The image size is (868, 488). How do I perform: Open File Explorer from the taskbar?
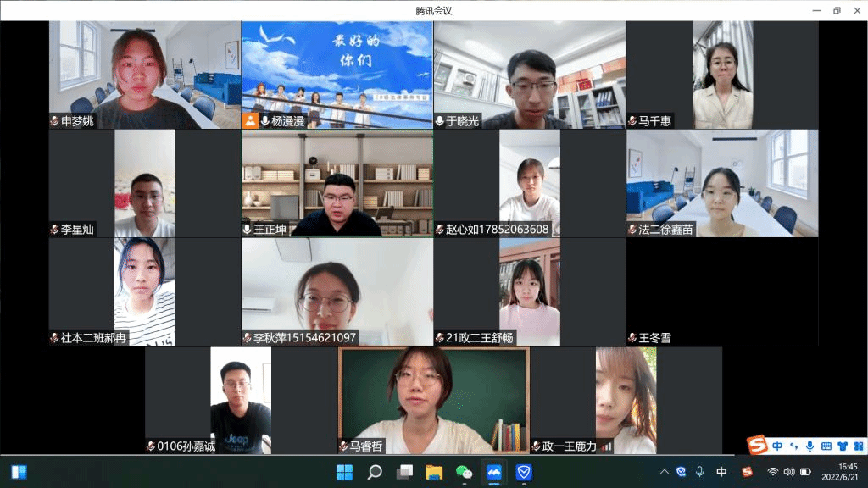pos(434,472)
